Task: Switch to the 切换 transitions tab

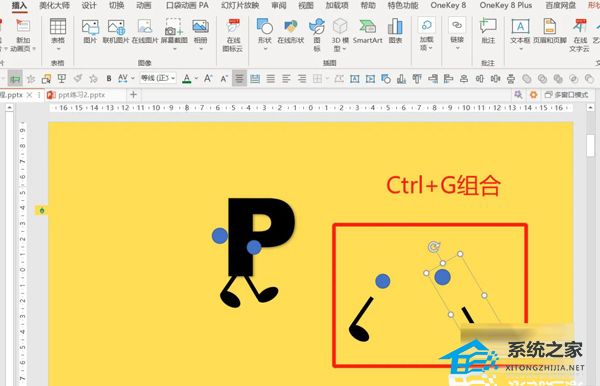Action: coord(116,5)
